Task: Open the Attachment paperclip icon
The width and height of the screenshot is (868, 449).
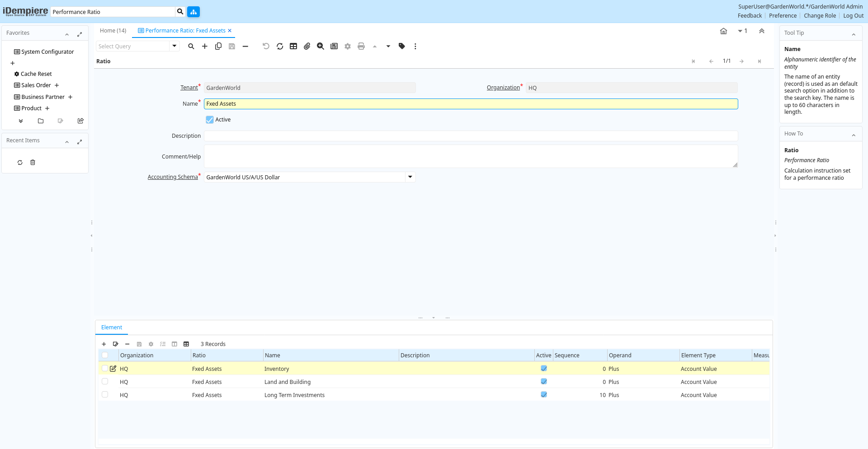Action: pyautogui.click(x=307, y=46)
